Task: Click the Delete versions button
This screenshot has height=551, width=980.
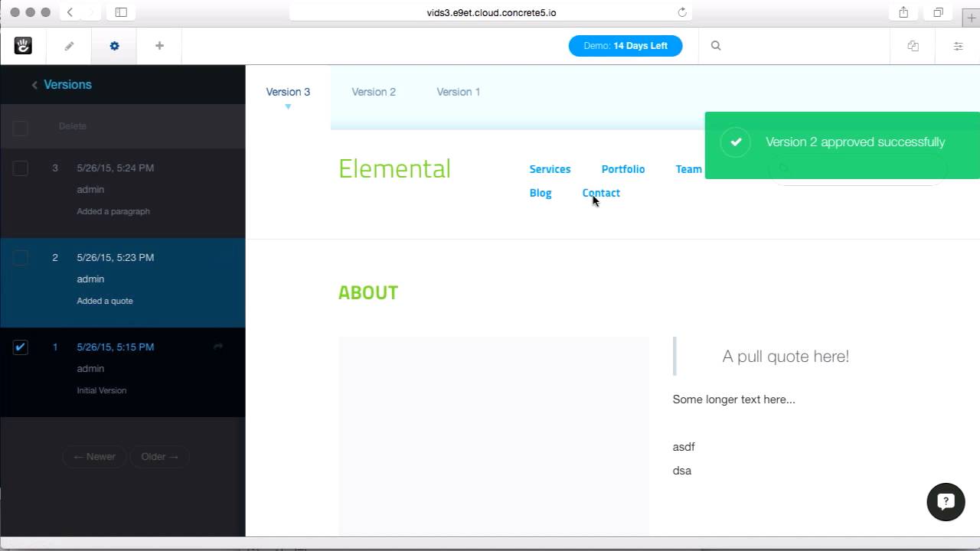Action: tap(73, 126)
